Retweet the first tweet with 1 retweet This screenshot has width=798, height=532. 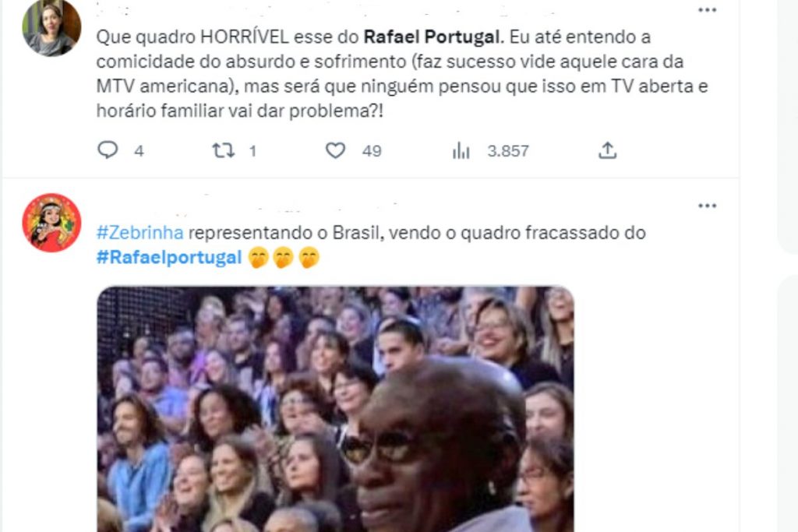coord(223,150)
